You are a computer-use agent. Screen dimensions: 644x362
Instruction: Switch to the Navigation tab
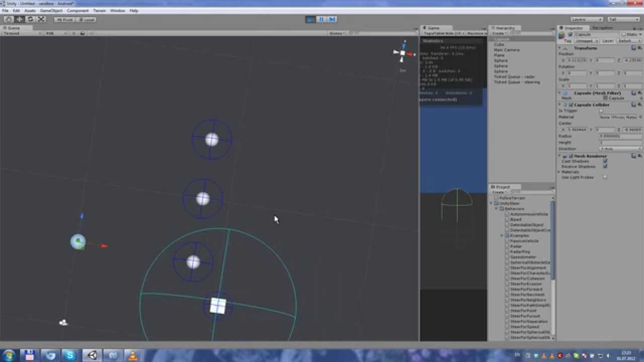603,28
